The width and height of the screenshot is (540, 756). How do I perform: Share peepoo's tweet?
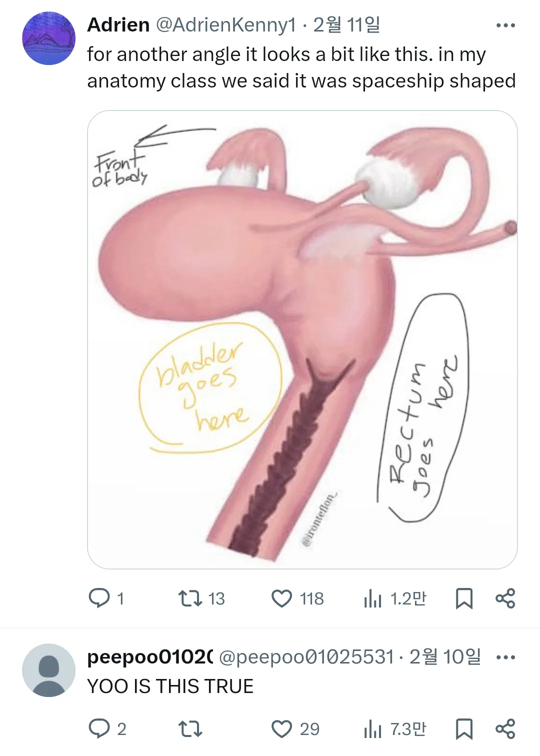pyautogui.click(x=505, y=728)
